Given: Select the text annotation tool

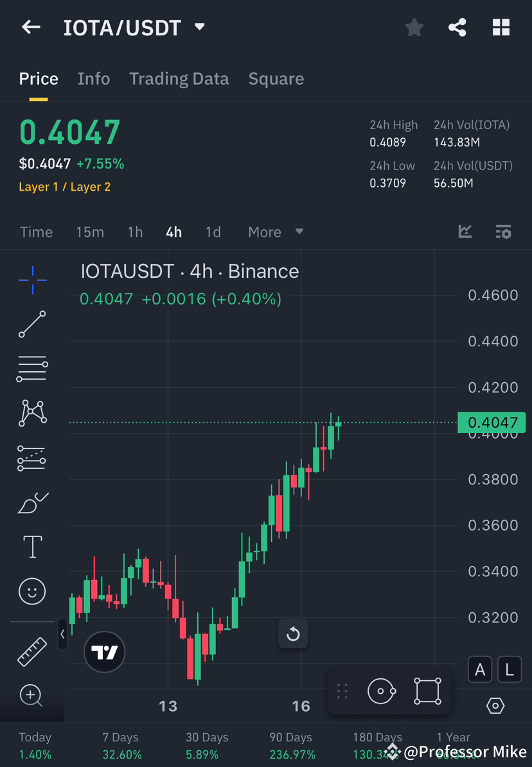Looking at the screenshot, I should click(x=32, y=546).
